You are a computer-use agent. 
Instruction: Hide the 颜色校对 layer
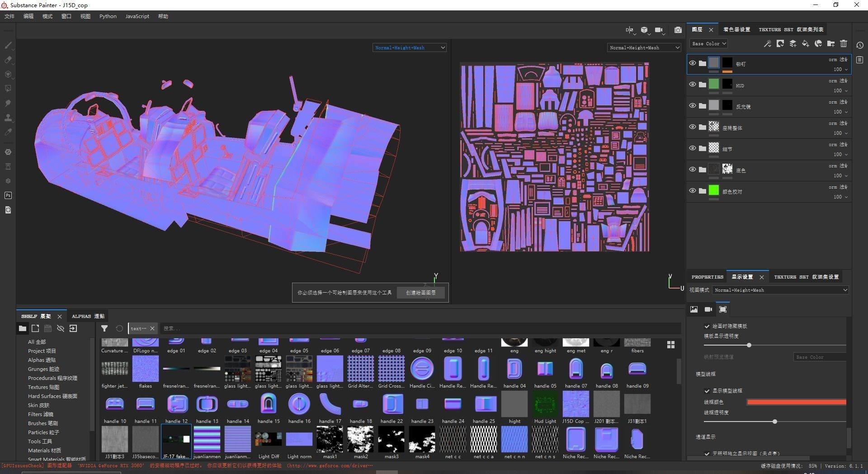pyautogui.click(x=693, y=191)
